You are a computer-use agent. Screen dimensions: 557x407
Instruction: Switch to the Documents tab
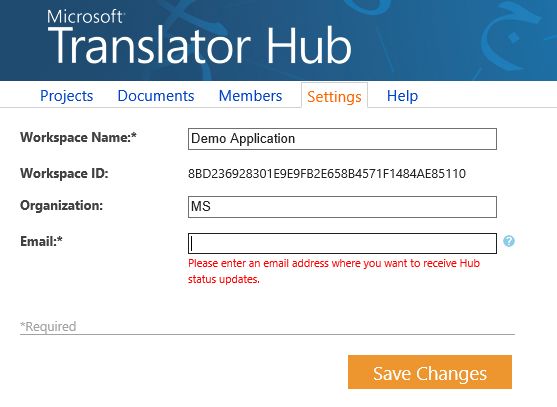[x=156, y=96]
